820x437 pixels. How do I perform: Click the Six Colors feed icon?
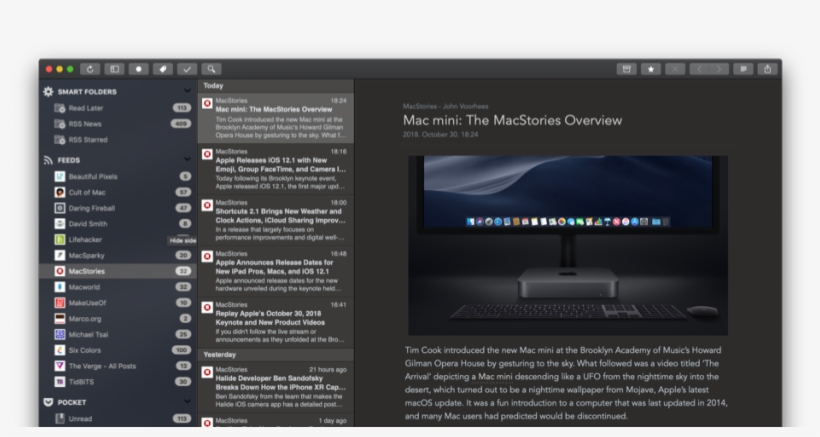(x=60, y=350)
